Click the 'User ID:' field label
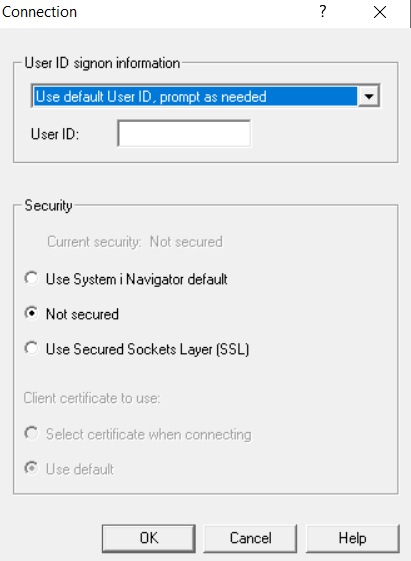 pos(55,134)
